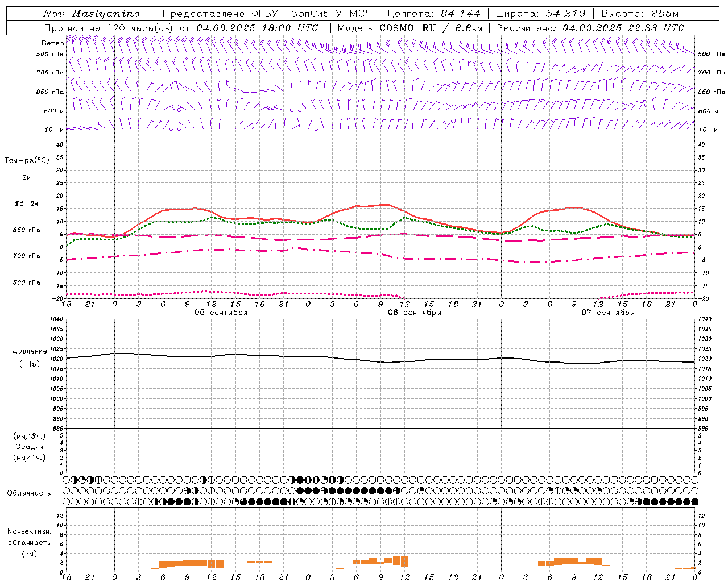Click the 'Давление' pressure panel label
This screenshot has height=582, width=728.
tap(30, 351)
